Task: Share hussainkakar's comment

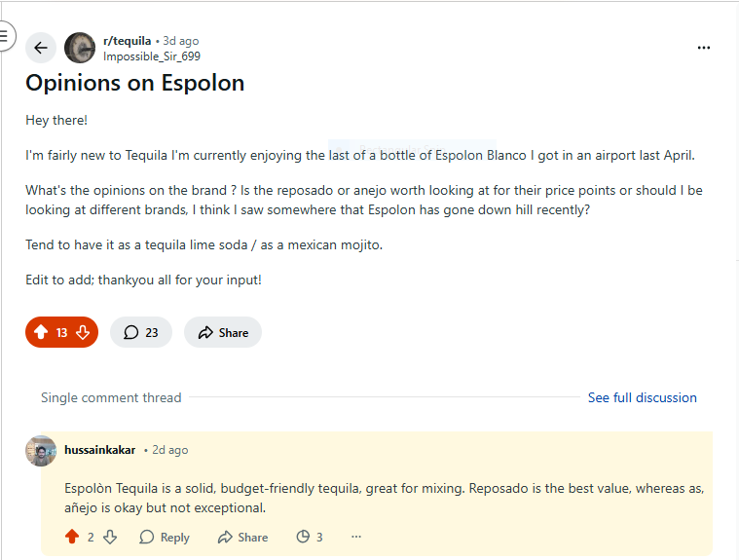Action: pos(242,537)
